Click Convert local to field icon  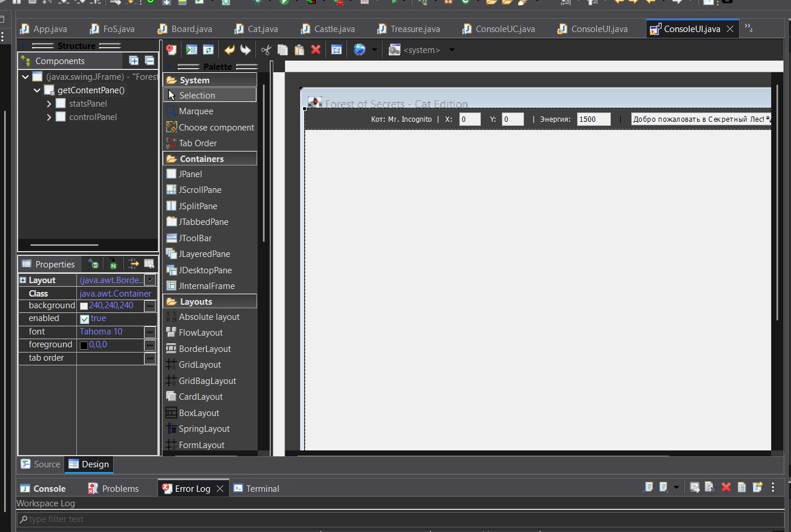click(x=113, y=264)
